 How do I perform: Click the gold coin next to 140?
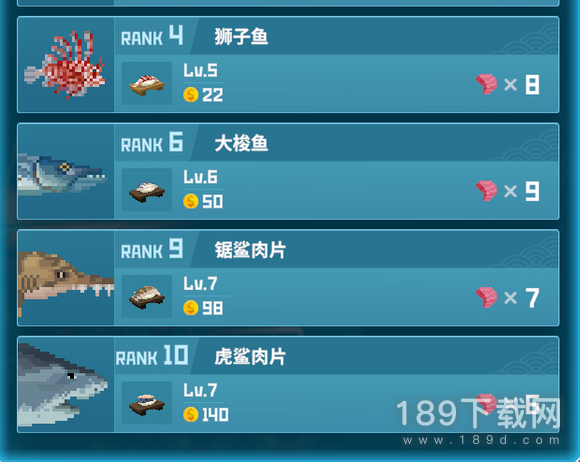(191, 414)
